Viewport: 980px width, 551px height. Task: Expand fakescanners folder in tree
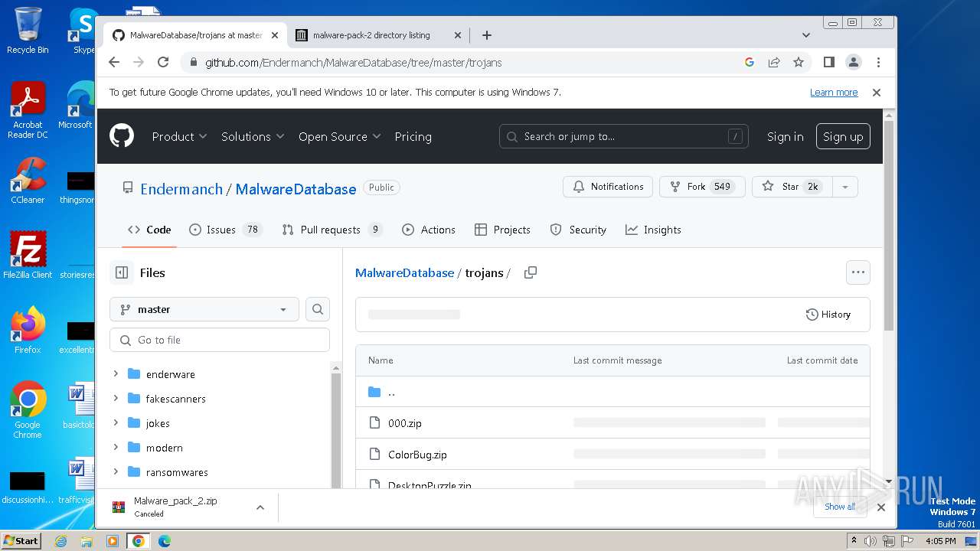click(x=116, y=398)
